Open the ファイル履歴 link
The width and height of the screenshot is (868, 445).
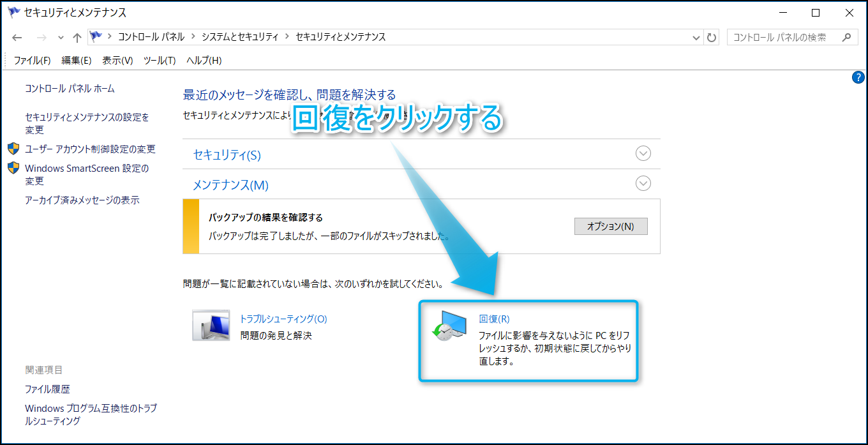(47, 389)
